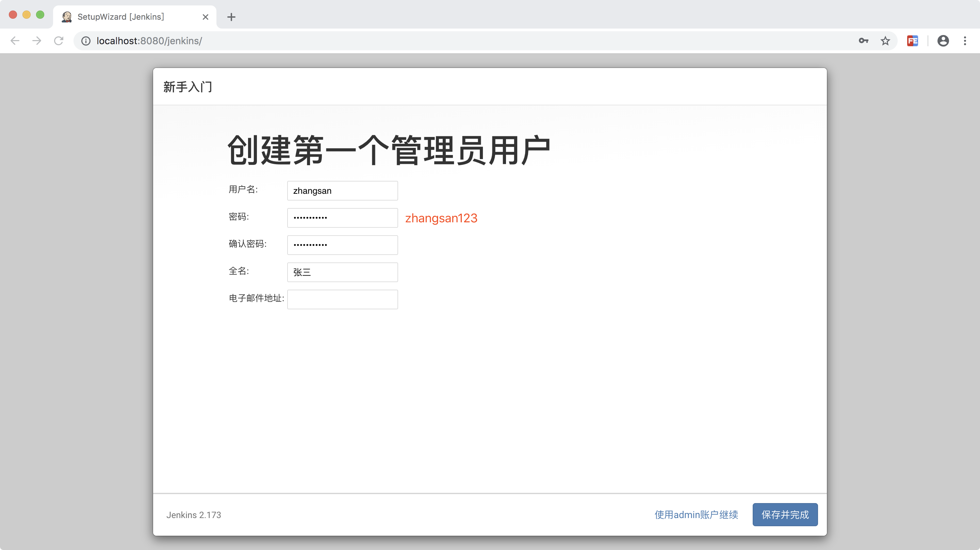Click the confirm password field
The width and height of the screenshot is (980, 550).
point(342,245)
